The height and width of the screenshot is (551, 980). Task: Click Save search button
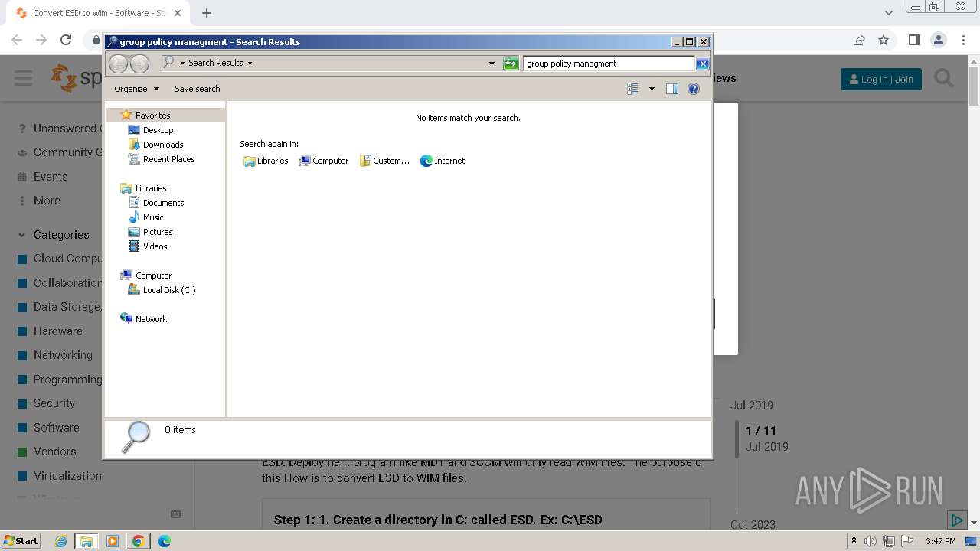pyautogui.click(x=197, y=89)
